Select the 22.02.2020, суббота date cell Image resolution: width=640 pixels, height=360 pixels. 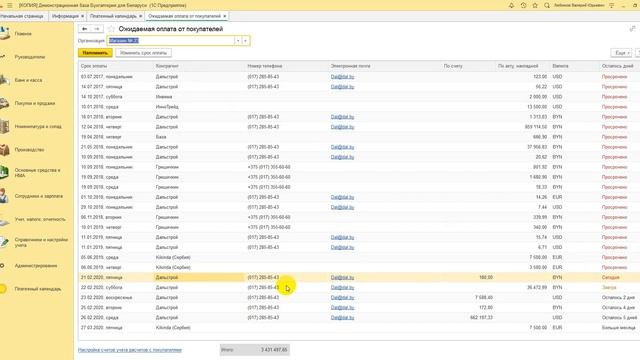[x=116, y=287]
